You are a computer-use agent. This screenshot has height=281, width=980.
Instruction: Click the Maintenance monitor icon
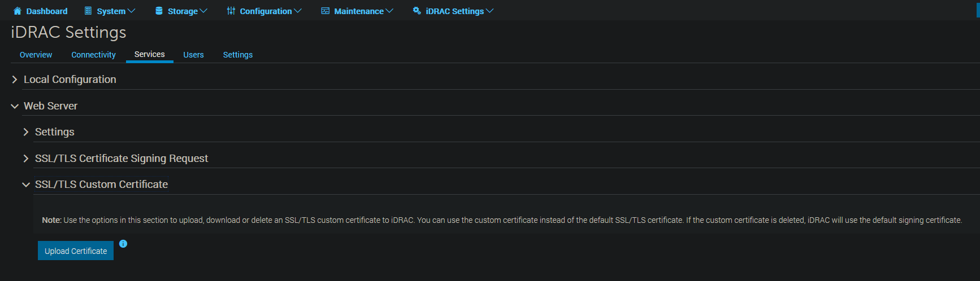tap(326, 11)
